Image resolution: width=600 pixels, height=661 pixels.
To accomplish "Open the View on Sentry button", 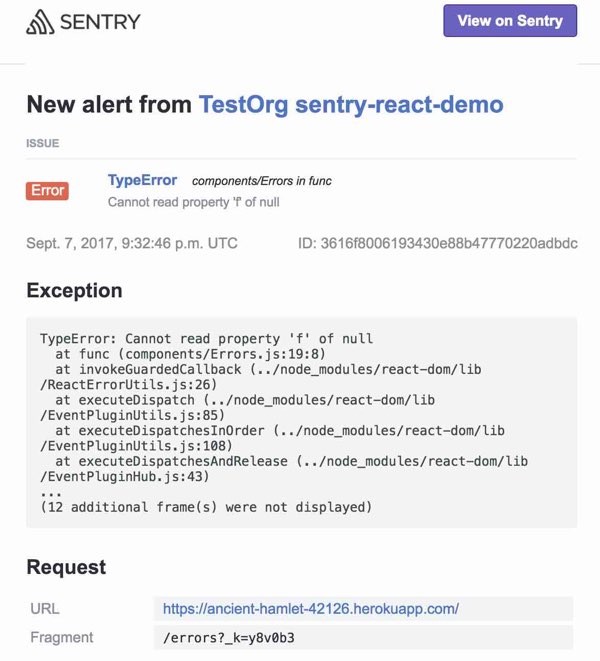I will coord(510,21).
